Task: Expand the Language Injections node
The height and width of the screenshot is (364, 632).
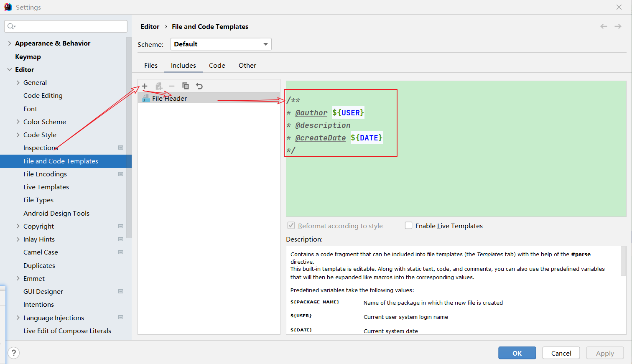Action: [18, 318]
